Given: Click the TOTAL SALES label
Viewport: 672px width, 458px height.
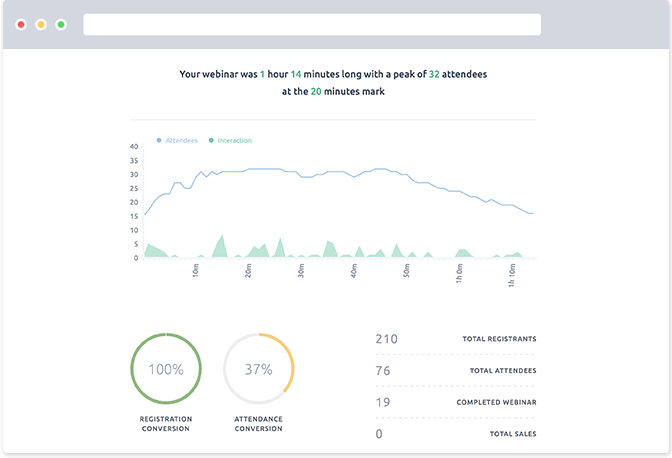Looking at the screenshot, I should 513,434.
